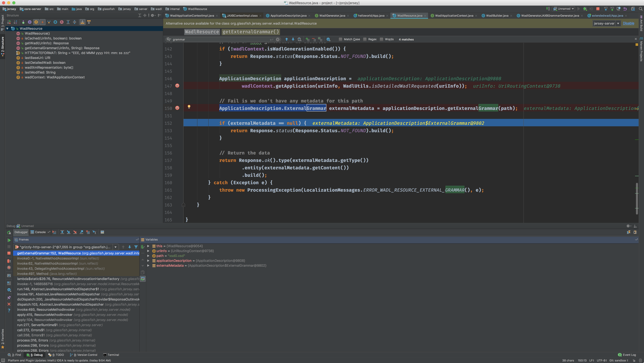The image size is (644, 363).
Task: Click the grammar search input field
Action: pyautogui.click(x=220, y=39)
